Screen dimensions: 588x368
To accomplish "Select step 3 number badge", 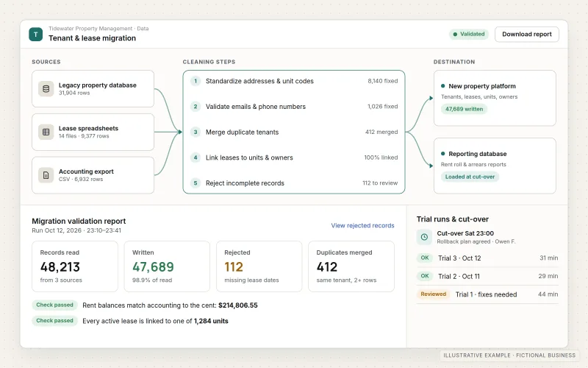I will (x=196, y=132).
